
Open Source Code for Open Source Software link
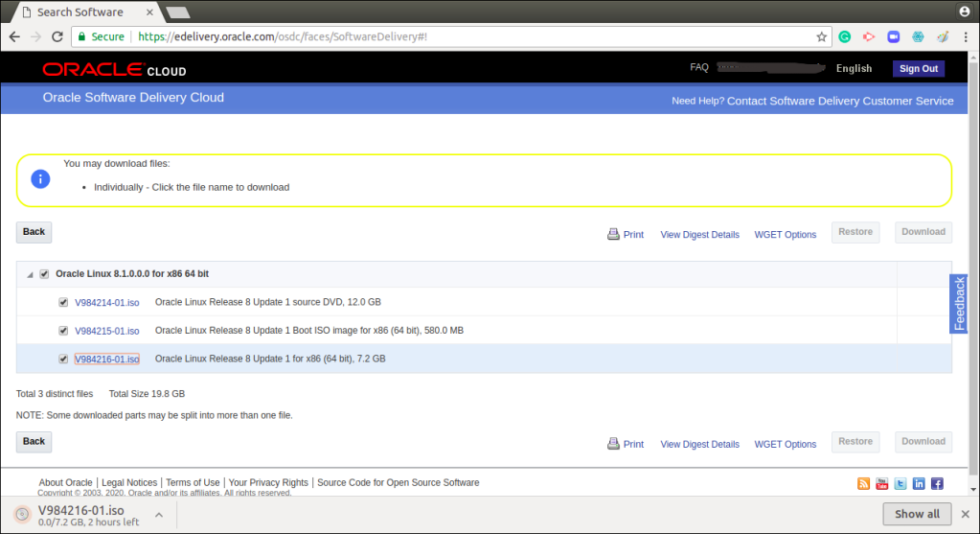399,483
